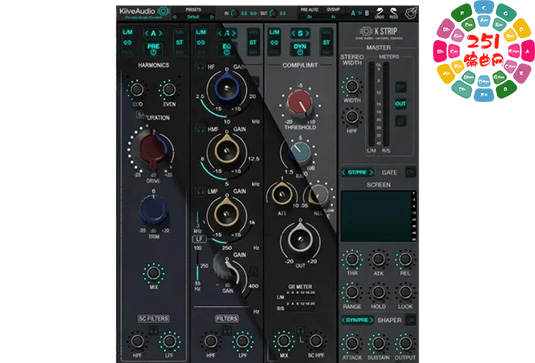The image size is (535, 363).
Task: Click right arrow of Comp S selector
Action: 307,33
